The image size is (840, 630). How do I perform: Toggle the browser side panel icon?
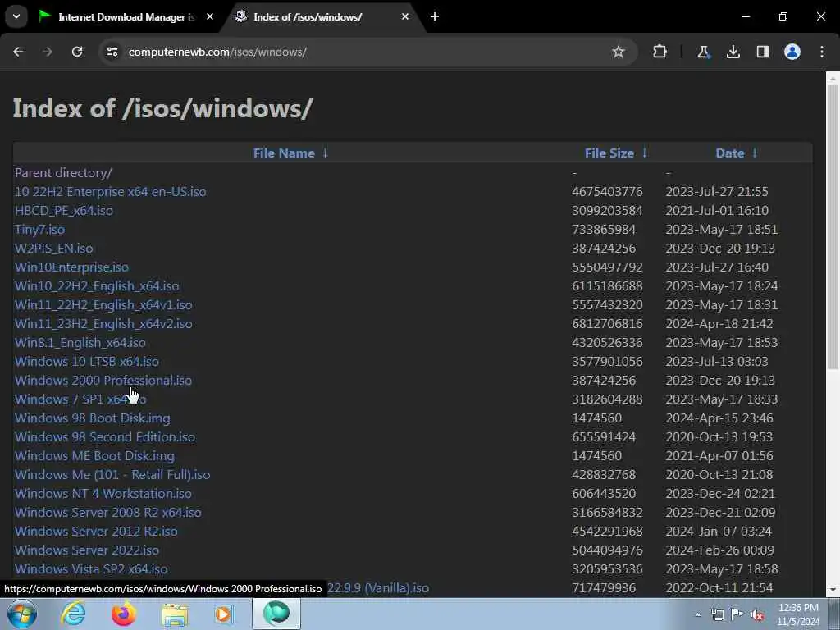(762, 52)
